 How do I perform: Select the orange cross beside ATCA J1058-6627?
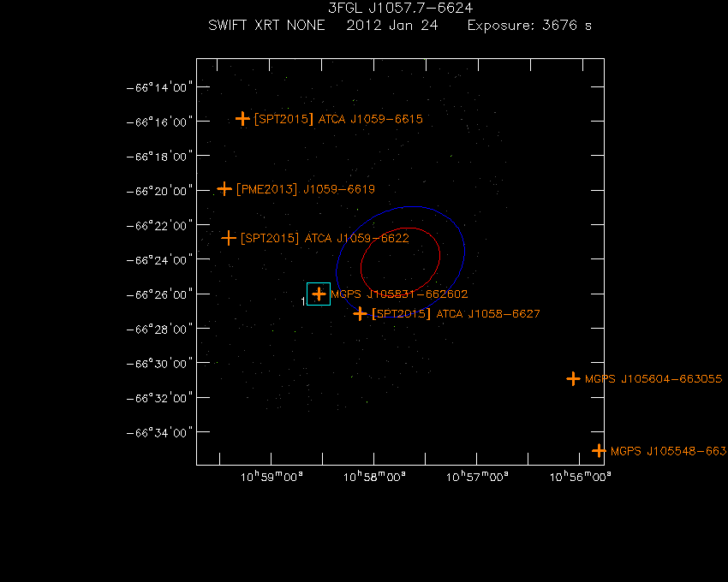(x=360, y=314)
